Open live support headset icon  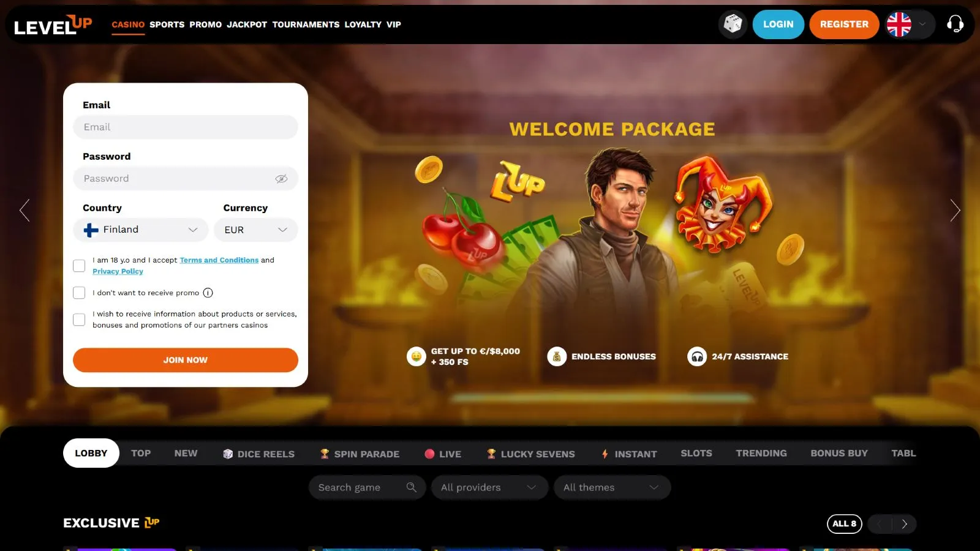955,24
